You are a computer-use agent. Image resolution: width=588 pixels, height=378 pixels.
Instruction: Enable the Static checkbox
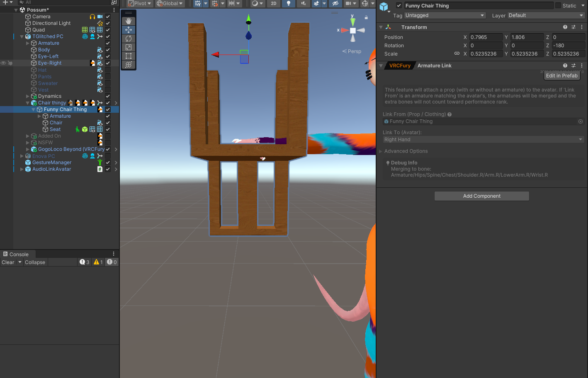558,5
